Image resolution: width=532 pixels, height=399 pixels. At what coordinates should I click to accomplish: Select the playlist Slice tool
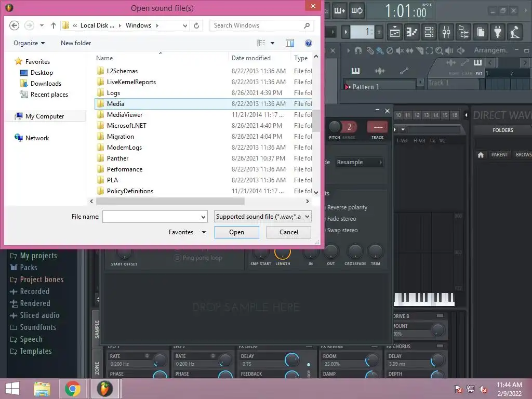(x=420, y=51)
